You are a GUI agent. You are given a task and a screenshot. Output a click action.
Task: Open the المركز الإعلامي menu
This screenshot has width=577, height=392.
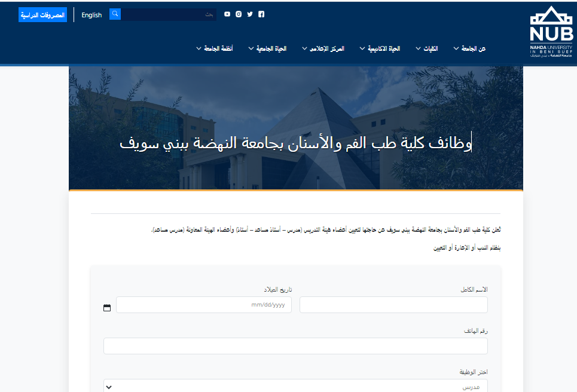coord(323,48)
